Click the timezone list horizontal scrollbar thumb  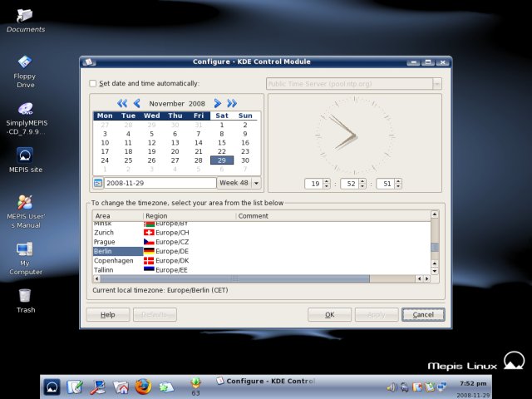(x=234, y=278)
